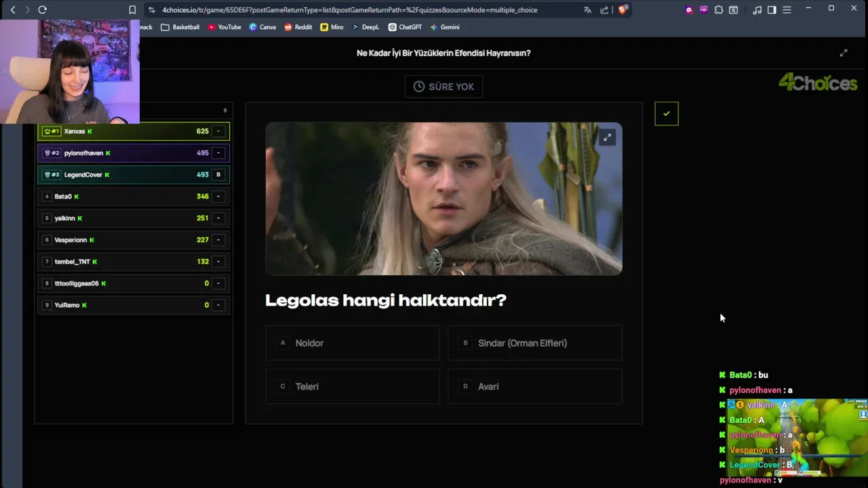The height and width of the screenshot is (488, 868).
Task: Click LegendCover's answer box showing B
Action: (x=218, y=175)
